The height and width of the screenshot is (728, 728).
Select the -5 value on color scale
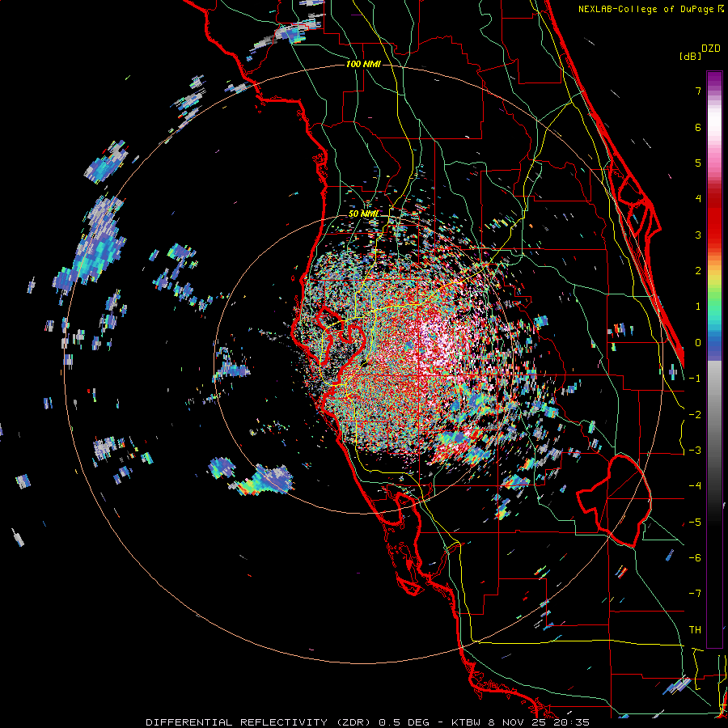pos(695,522)
